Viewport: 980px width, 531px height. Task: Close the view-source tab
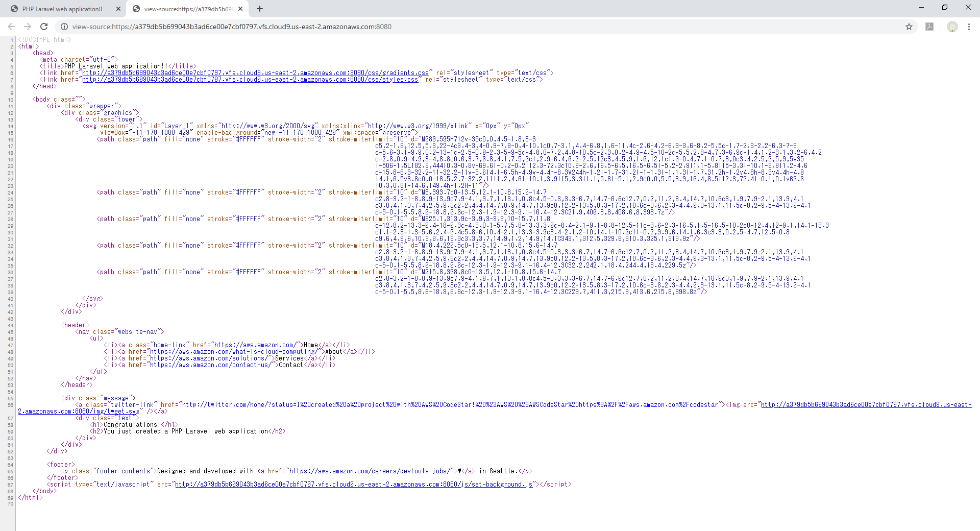tap(240, 9)
